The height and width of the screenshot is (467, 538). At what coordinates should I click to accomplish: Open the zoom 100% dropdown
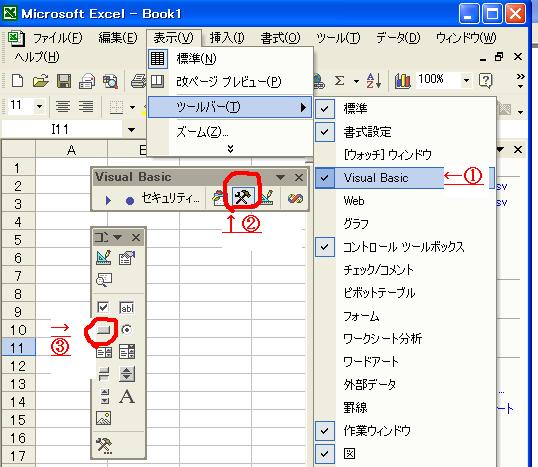(466, 81)
